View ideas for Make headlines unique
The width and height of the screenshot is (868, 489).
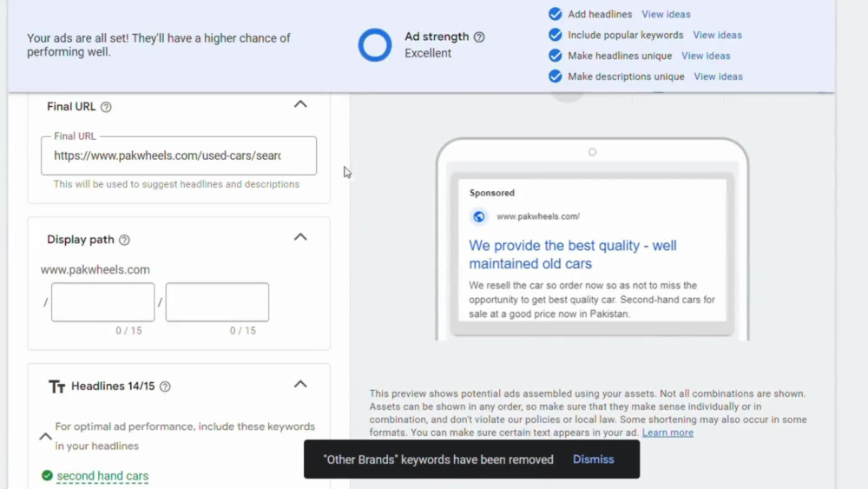[706, 56]
